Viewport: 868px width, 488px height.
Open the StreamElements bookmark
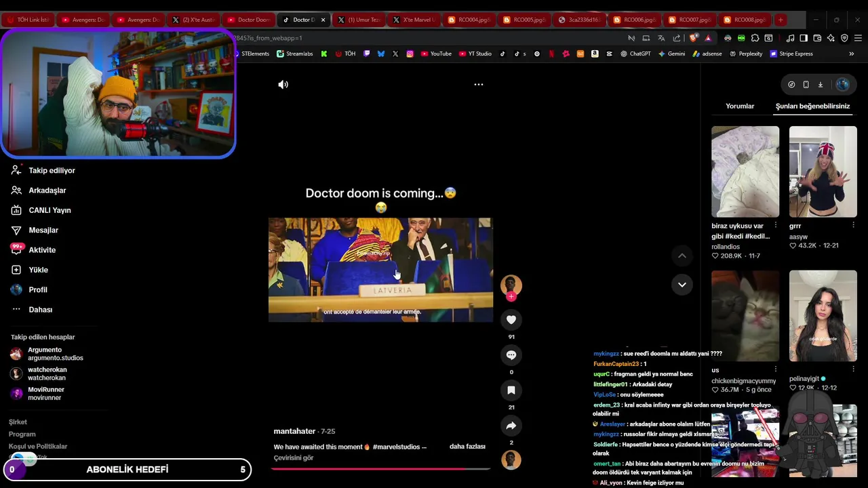(x=251, y=54)
